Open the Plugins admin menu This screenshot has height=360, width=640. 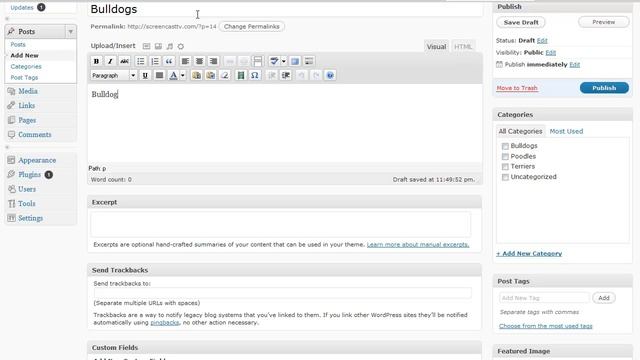(x=29, y=175)
